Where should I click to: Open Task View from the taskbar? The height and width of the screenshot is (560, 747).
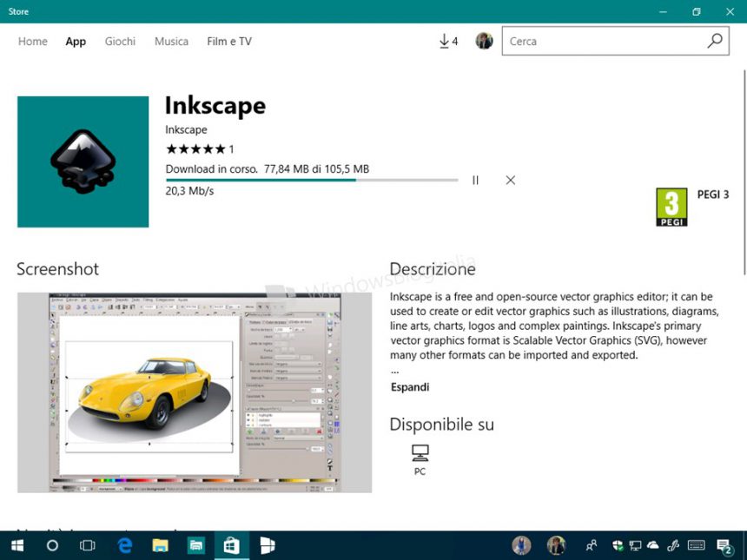coord(88,546)
